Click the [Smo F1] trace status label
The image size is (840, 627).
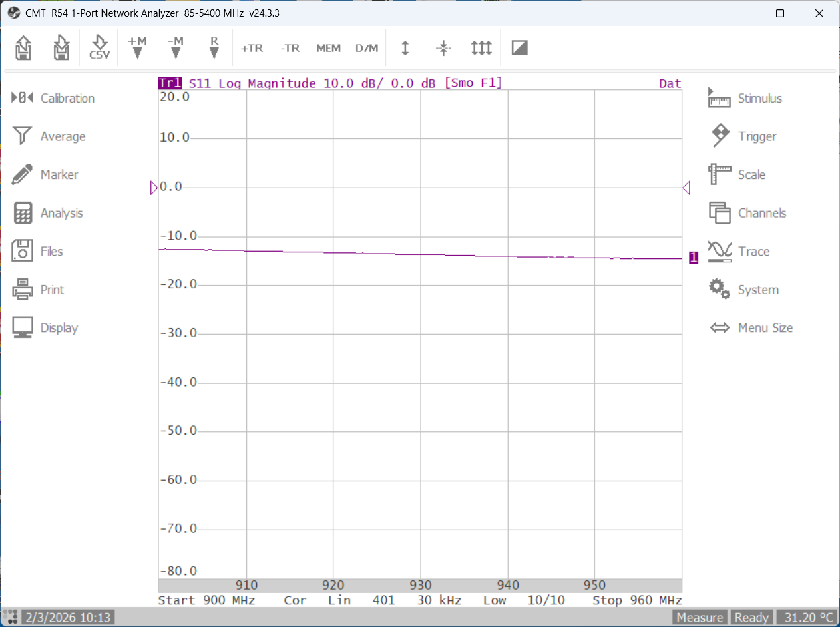(473, 83)
